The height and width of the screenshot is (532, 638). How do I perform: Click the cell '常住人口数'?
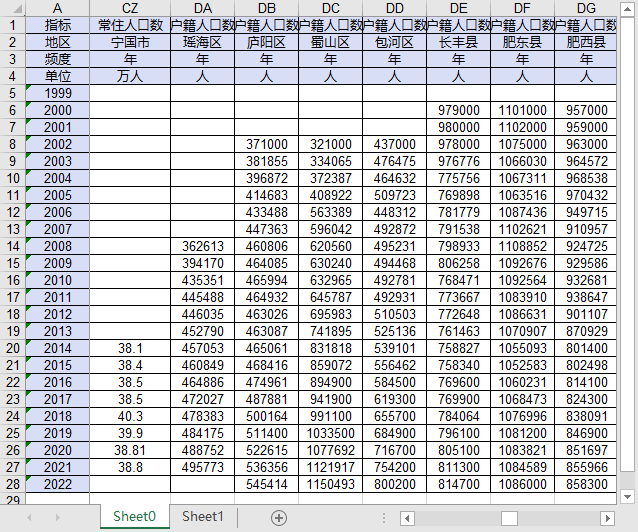[x=130, y=25]
